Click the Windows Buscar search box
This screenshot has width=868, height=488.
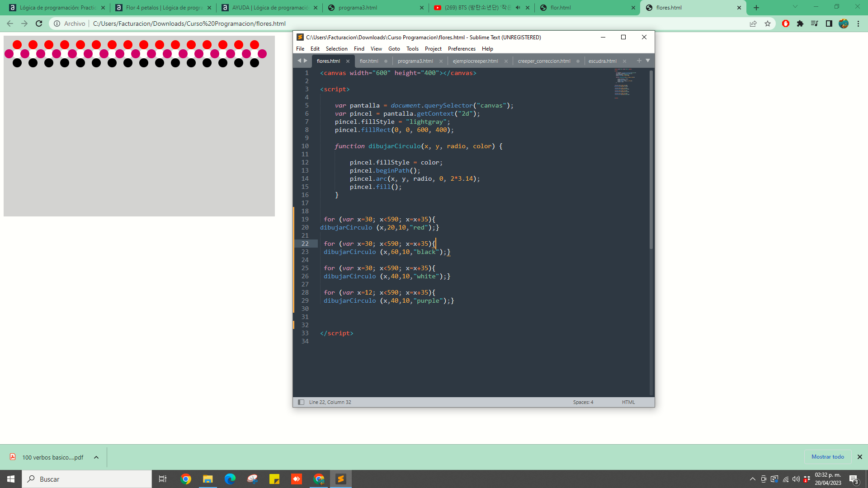pos(87,479)
